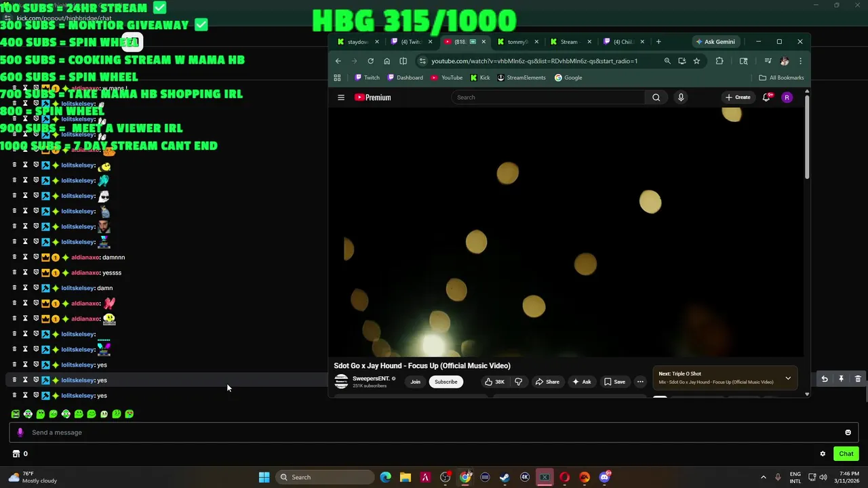Go back in Chrome browser
This screenshot has height=488, width=868.
338,61
